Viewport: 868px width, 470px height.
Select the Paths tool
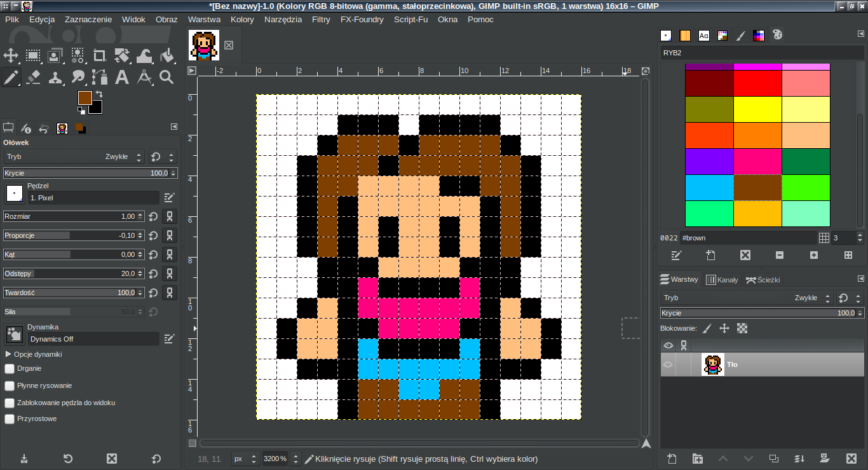[x=100, y=78]
